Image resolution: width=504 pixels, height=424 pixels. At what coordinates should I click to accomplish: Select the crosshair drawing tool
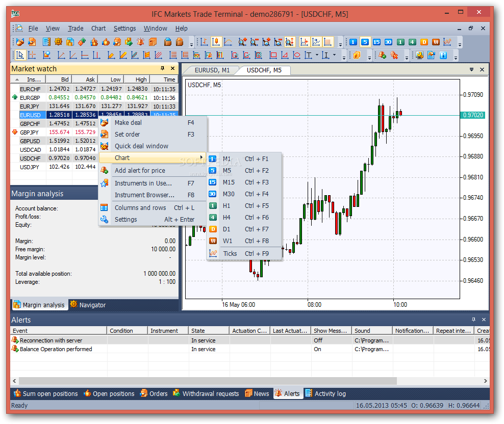(x=32, y=56)
